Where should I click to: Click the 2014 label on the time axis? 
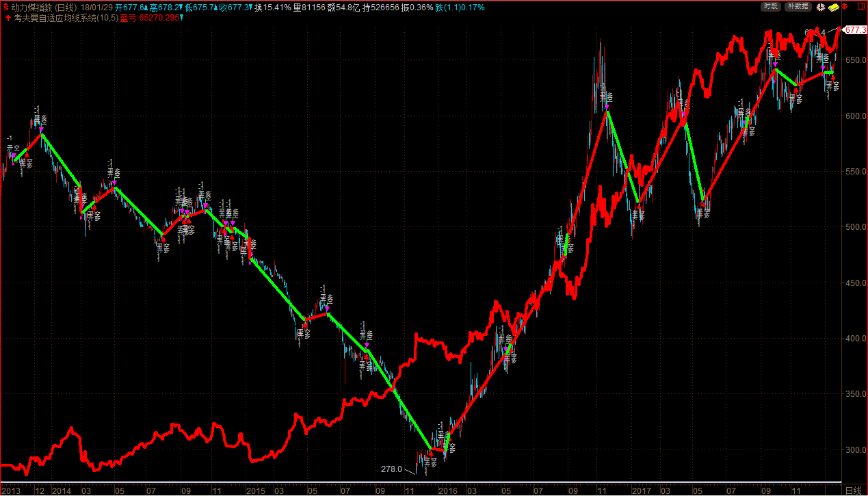pyautogui.click(x=62, y=491)
